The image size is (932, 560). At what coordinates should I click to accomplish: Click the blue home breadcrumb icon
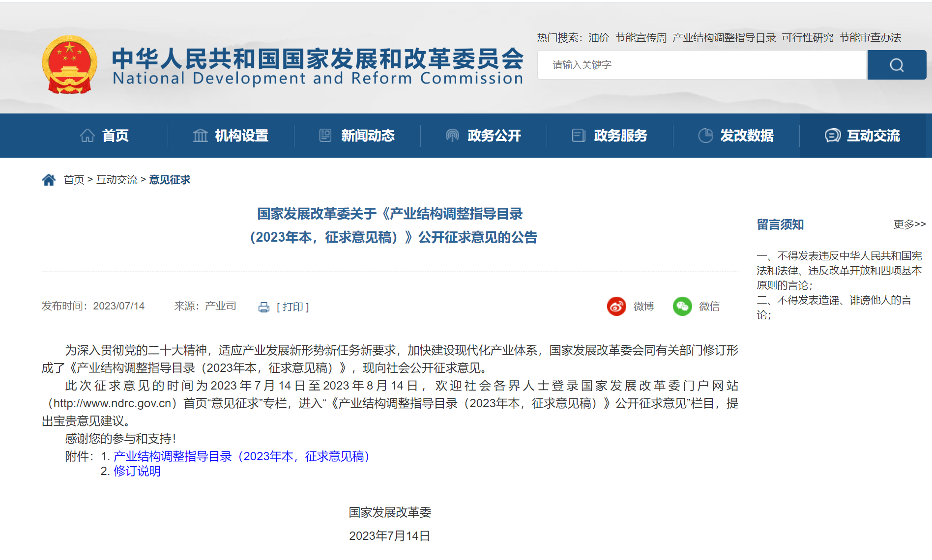[x=49, y=180]
